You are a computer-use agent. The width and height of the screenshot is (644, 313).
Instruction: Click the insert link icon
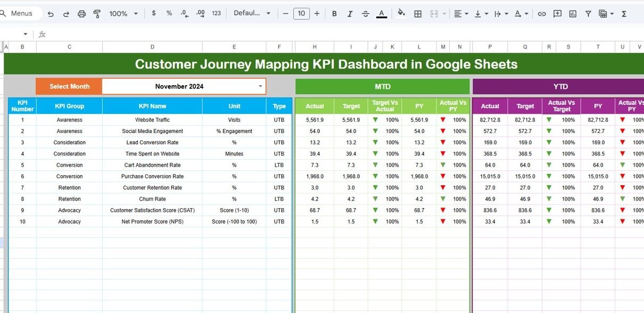(x=542, y=14)
